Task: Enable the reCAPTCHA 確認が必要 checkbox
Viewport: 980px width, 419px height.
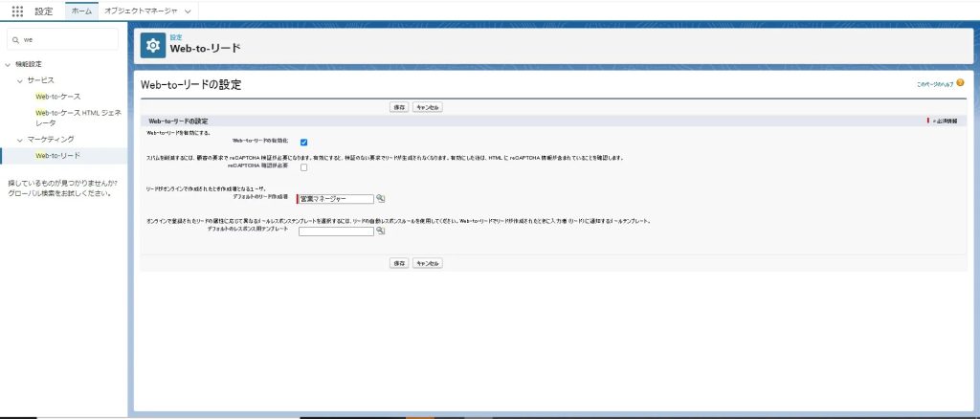Action: point(303,167)
